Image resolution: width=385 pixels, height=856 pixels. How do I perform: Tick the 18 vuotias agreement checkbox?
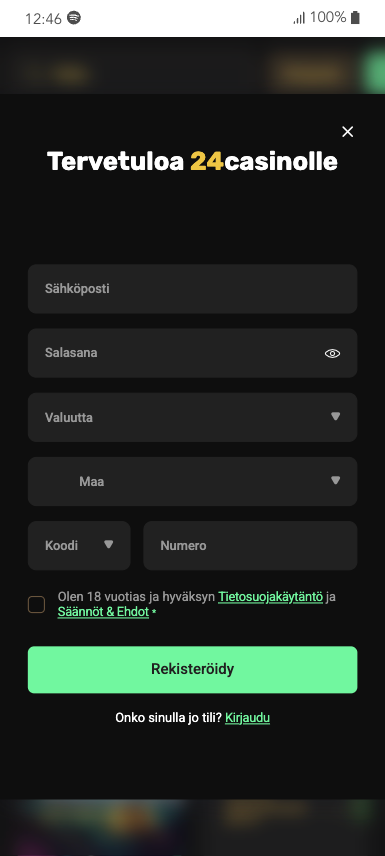click(37, 604)
